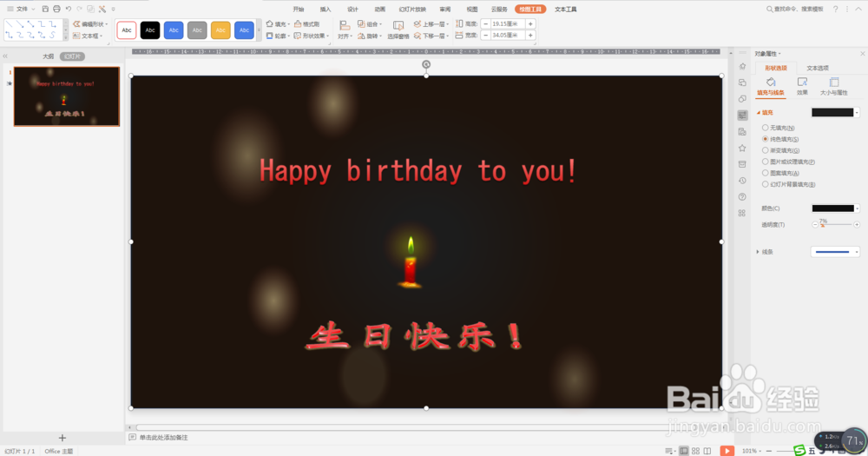Image resolution: width=868 pixels, height=456 pixels.
Task: Apply the gray Abc shape style
Action: tap(197, 30)
